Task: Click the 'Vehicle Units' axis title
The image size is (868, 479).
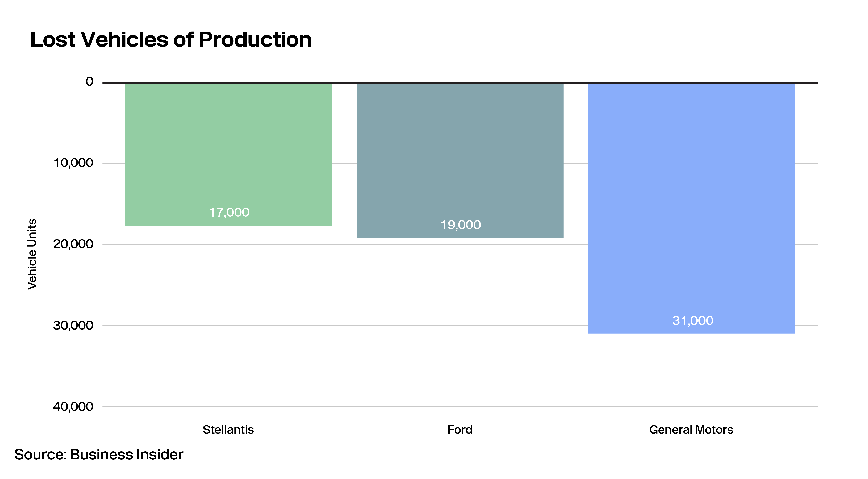Action: click(x=32, y=254)
